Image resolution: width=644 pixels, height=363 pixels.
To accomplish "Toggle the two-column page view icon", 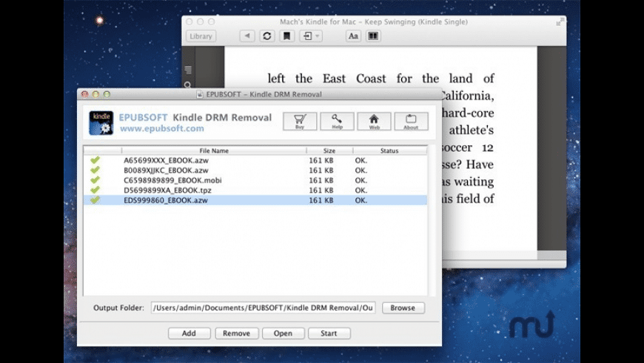I will (x=373, y=36).
